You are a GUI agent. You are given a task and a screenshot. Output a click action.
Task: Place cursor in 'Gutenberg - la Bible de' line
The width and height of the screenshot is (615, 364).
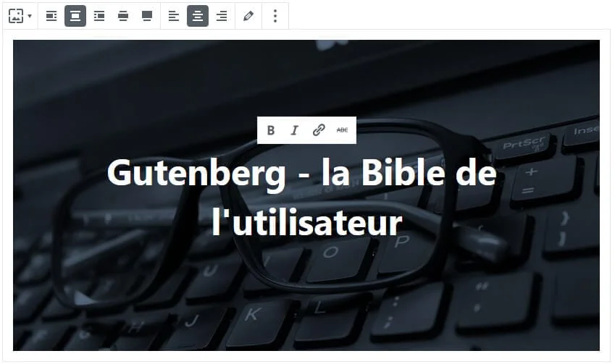pyautogui.click(x=301, y=173)
